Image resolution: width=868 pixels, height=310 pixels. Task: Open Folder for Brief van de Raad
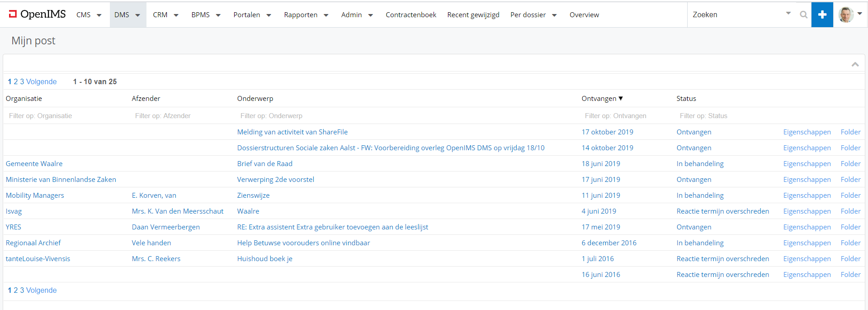click(x=850, y=164)
